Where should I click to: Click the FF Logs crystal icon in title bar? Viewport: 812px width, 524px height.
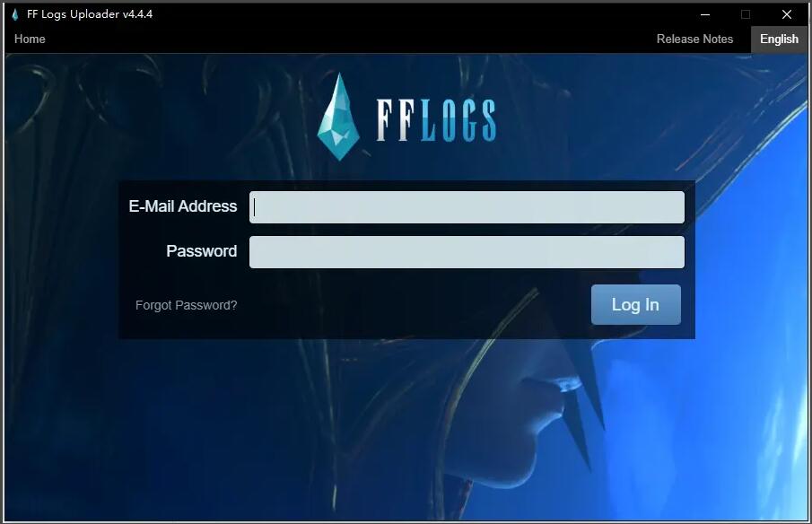click(x=15, y=14)
